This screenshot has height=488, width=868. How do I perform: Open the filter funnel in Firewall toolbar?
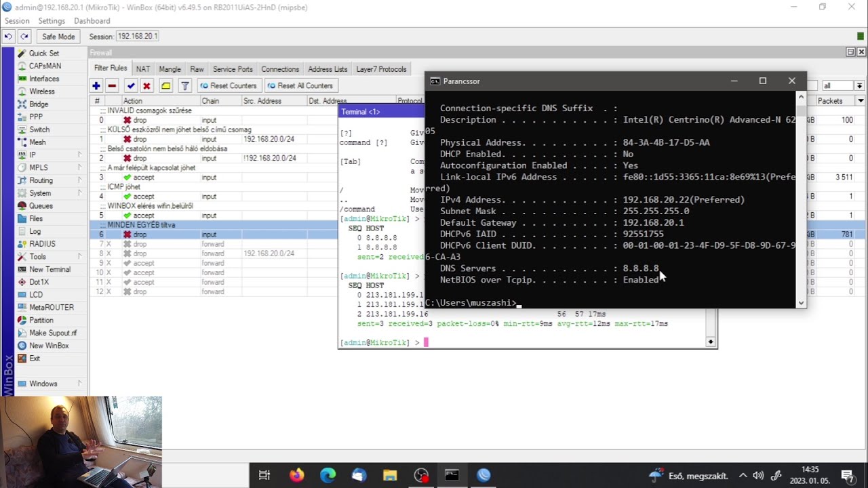coord(184,86)
